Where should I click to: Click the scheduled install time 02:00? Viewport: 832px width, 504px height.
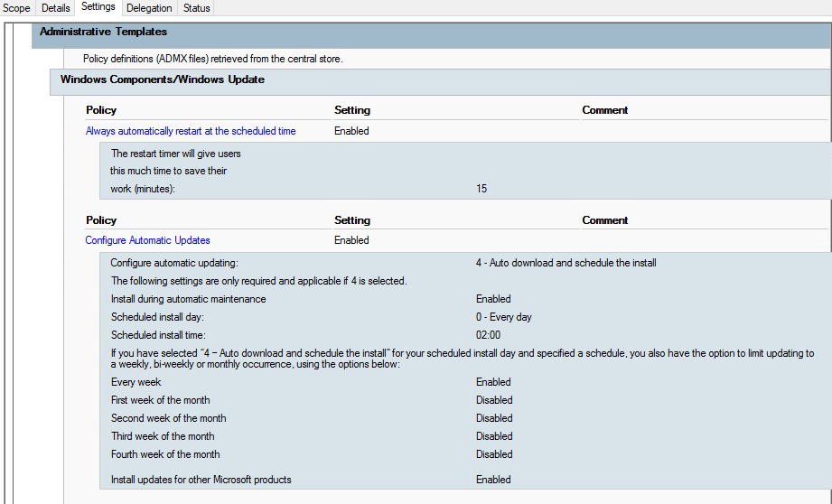tap(488, 335)
